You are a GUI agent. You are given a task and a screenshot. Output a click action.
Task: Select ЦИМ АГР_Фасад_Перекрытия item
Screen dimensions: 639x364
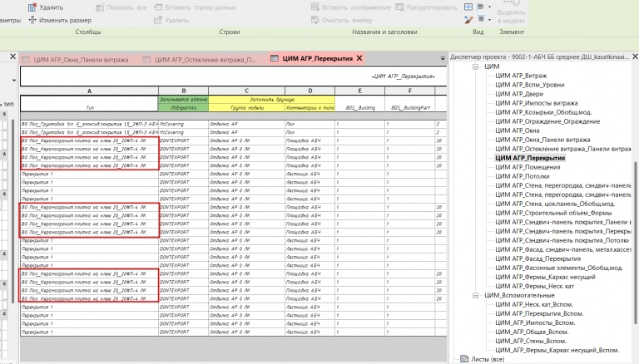coord(538,258)
